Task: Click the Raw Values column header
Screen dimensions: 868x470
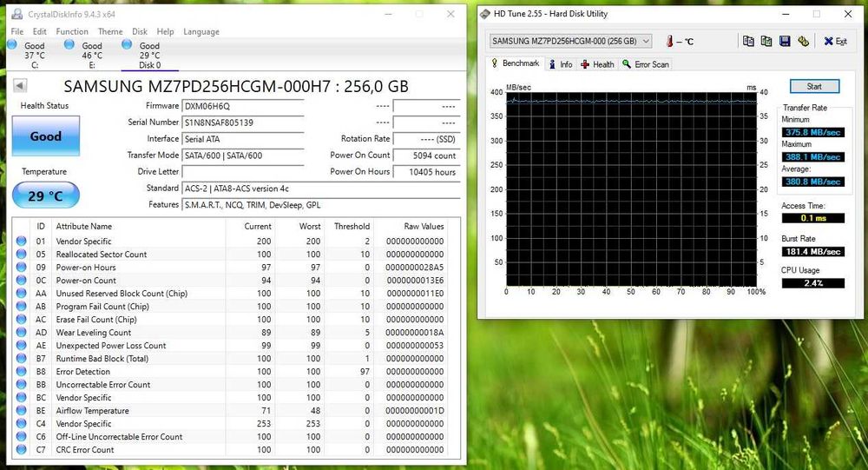Action: 424,226
